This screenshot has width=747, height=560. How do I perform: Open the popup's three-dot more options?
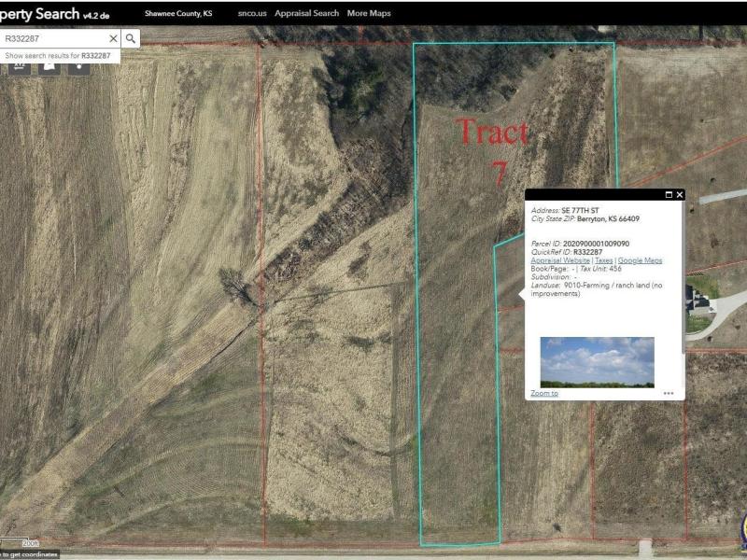click(x=669, y=393)
